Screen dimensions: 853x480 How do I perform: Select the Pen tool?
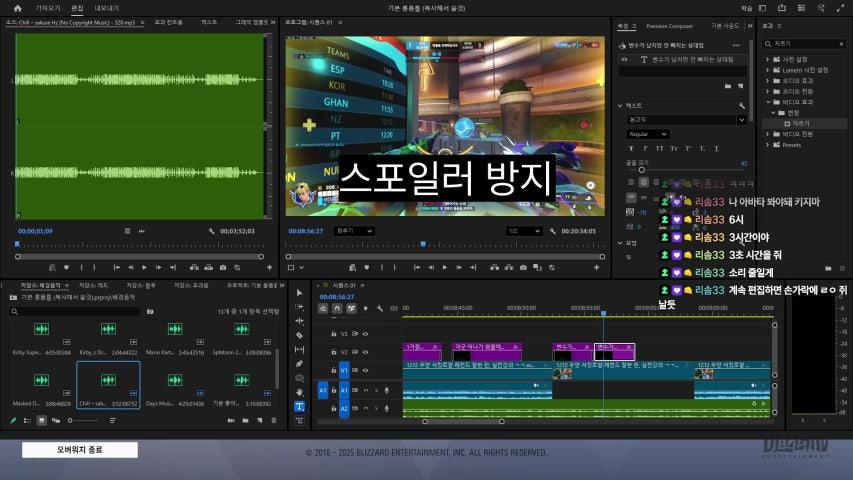300,364
